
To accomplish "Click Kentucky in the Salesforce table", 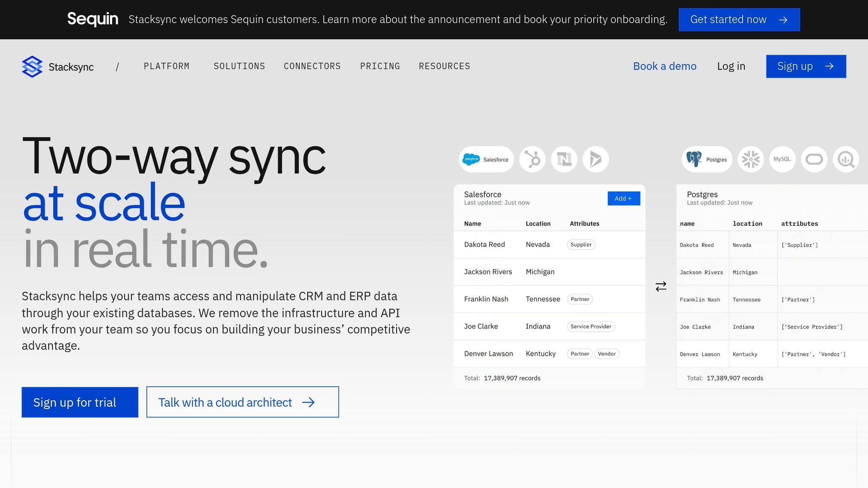I will pos(541,354).
